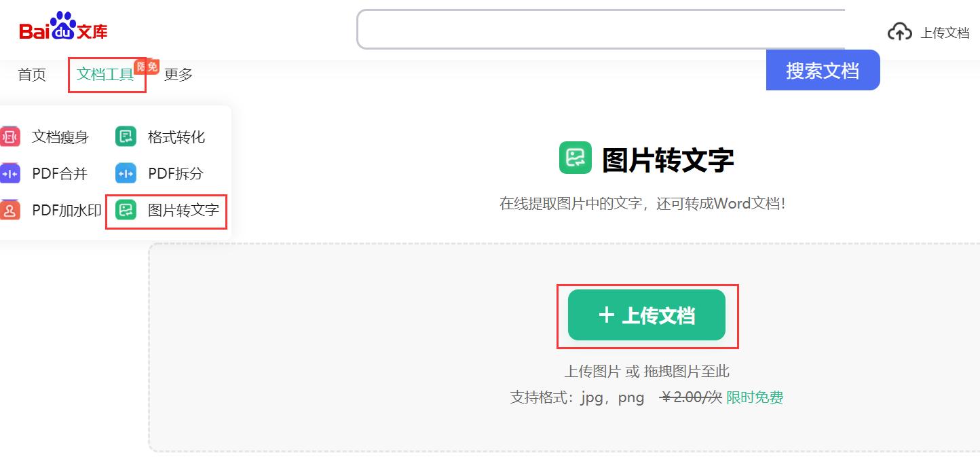Go to the 首页 tab
Viewport: 980px width, 464px height.
click(31, 75)
